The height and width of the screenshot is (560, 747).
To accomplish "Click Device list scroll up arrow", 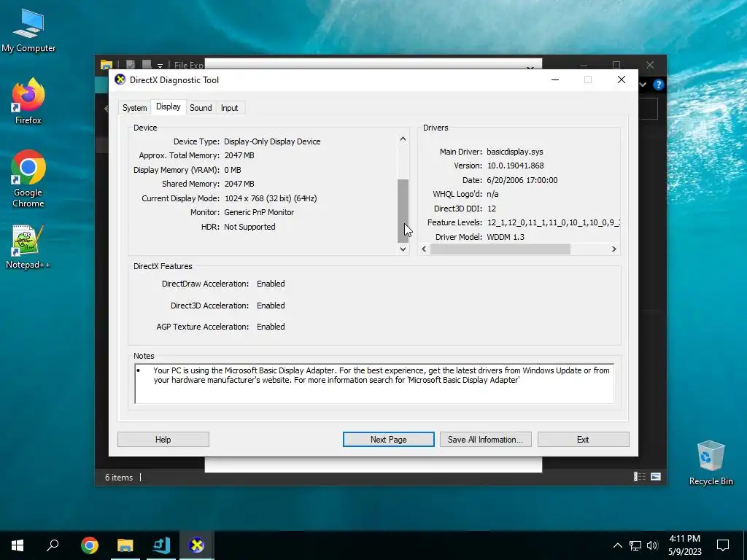I will [403, 139].
